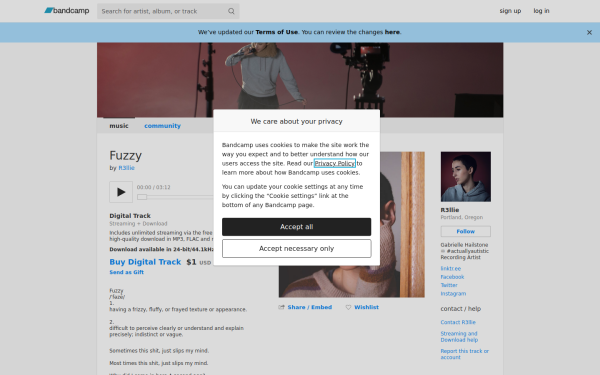600x375 pixels.
Task: Open the Terms of Use link in banner
Action: 277,32
